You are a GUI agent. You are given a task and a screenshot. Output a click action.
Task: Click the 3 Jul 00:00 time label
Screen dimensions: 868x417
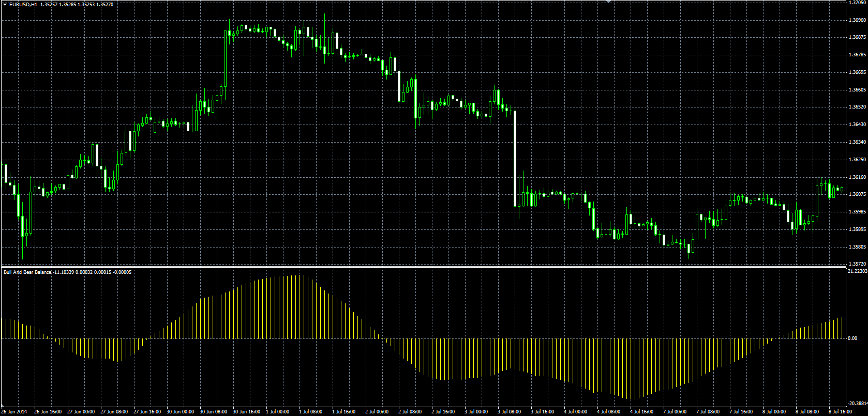pyautogui.click(x=476, y=412)
